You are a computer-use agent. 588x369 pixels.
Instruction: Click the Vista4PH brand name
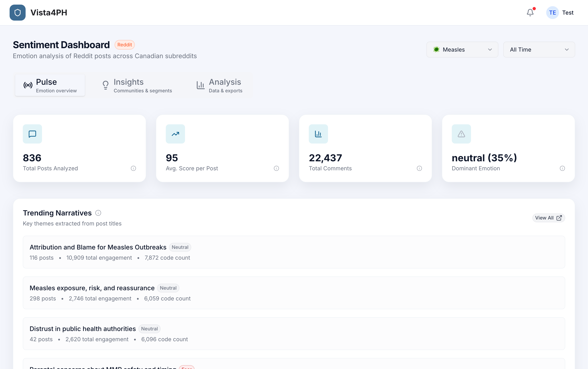49,13
